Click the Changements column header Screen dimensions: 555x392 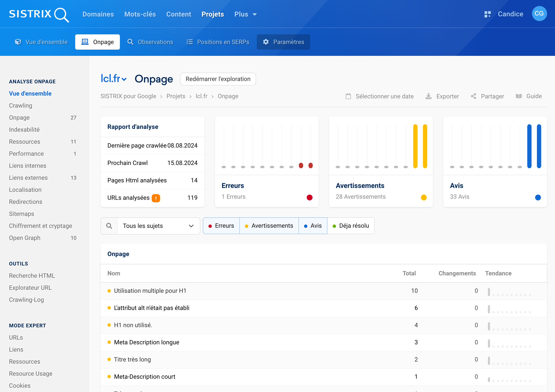[457, 273]
